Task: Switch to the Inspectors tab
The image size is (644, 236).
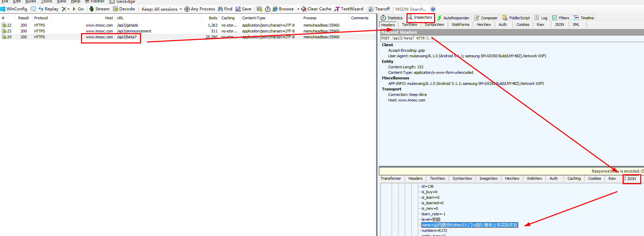Action: pyautogui.click(x=420, y=18)
